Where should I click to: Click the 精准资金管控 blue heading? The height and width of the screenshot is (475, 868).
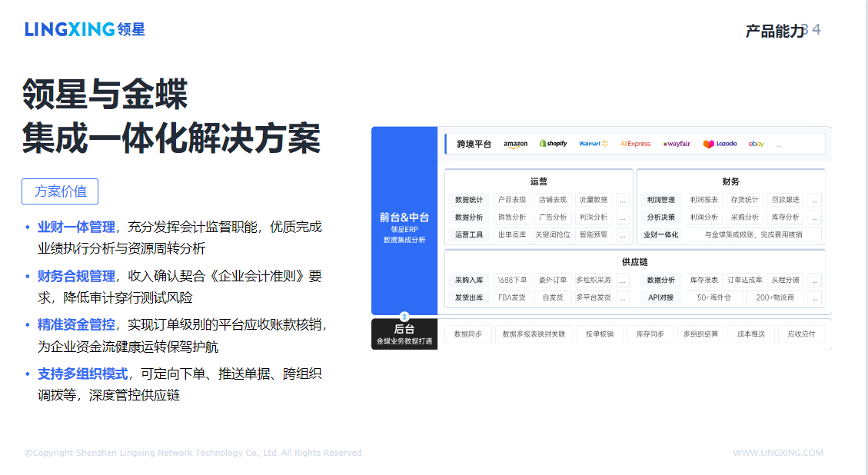[76, 325]
